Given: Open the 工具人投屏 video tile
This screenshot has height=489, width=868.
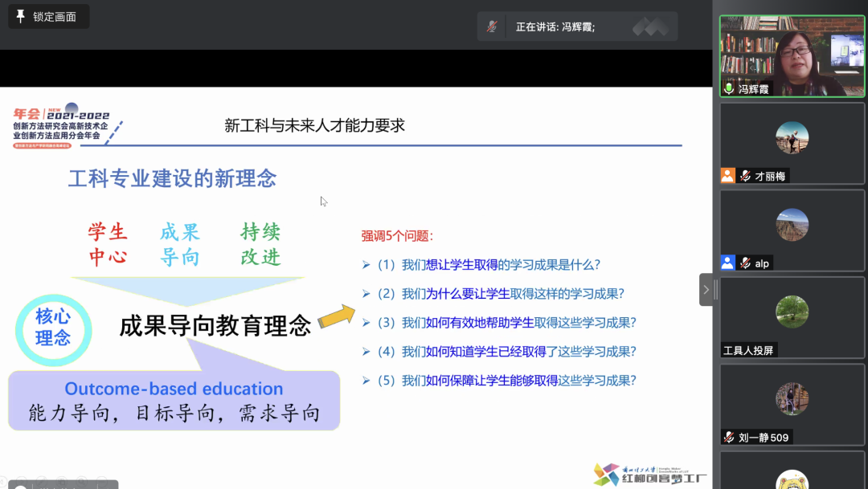Looking at the screenshot, I should (792, 318).
